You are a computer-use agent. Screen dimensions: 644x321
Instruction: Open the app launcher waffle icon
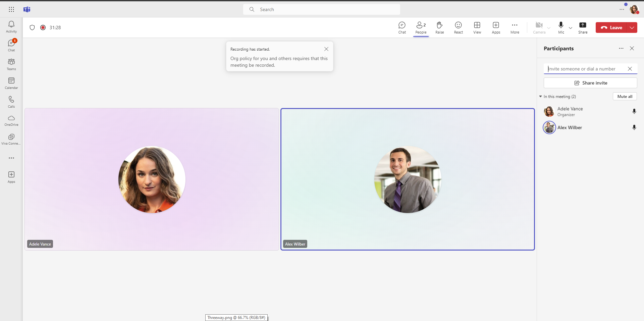[11, 9]
